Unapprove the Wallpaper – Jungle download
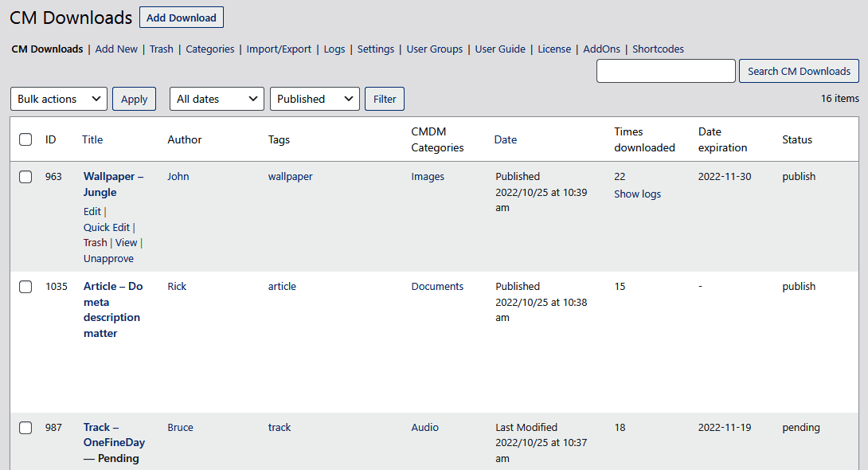 (x=108, y=259)
